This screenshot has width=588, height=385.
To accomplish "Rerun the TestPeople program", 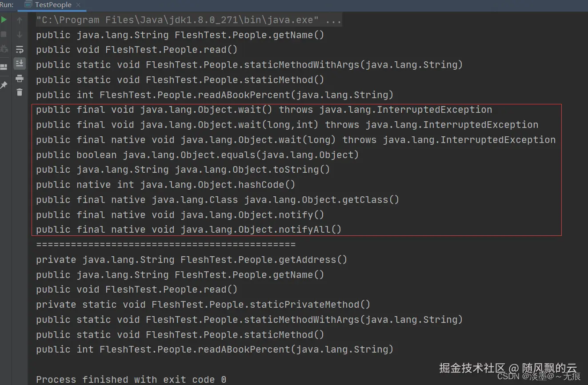I will pyautogui.click(x=4, y=20).
